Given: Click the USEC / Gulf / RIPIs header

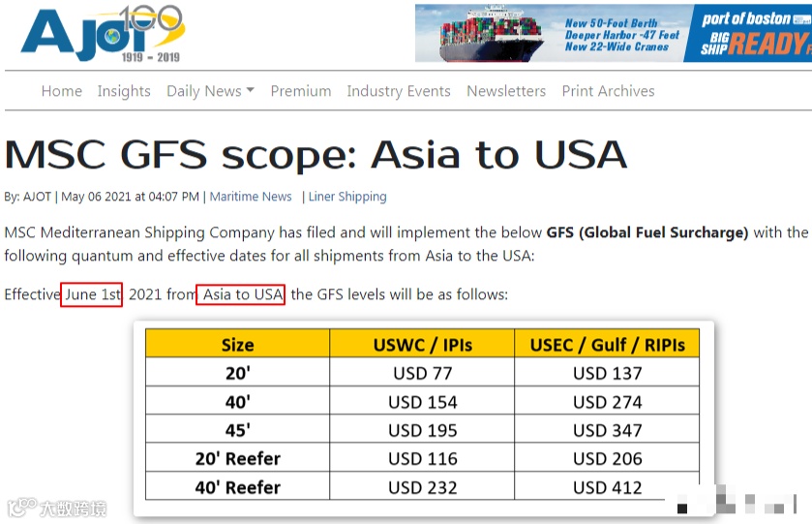Looking at the screenshot, I should [607, 344].
